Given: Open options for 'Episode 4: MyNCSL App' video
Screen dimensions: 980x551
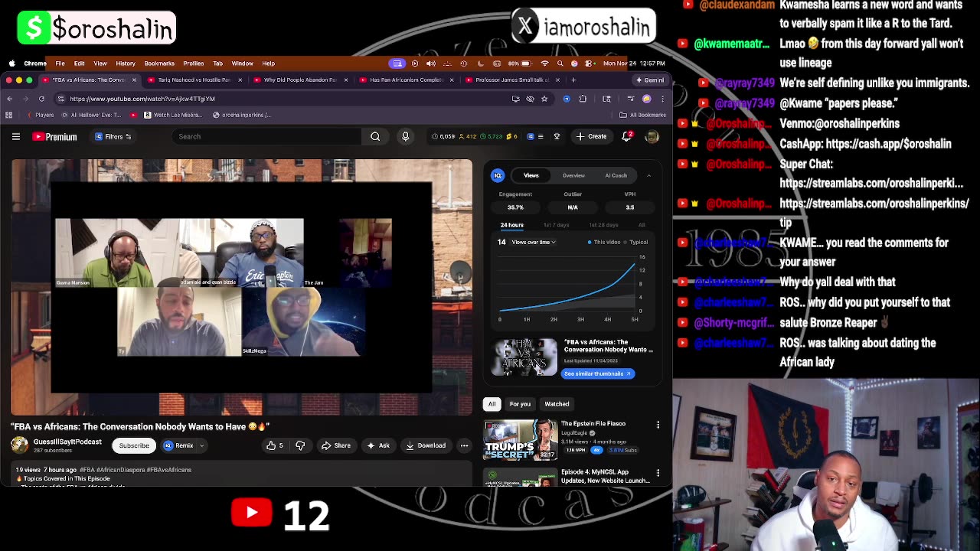Looking at the screenshot, I should pyautogui.click(x=658, y=474).
